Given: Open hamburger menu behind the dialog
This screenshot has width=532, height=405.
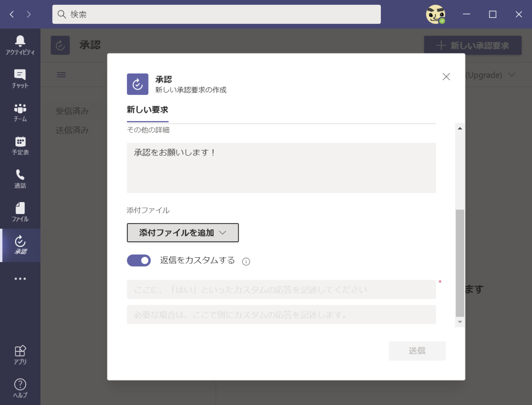Looking at the screenshot, I should pos(61,75).
